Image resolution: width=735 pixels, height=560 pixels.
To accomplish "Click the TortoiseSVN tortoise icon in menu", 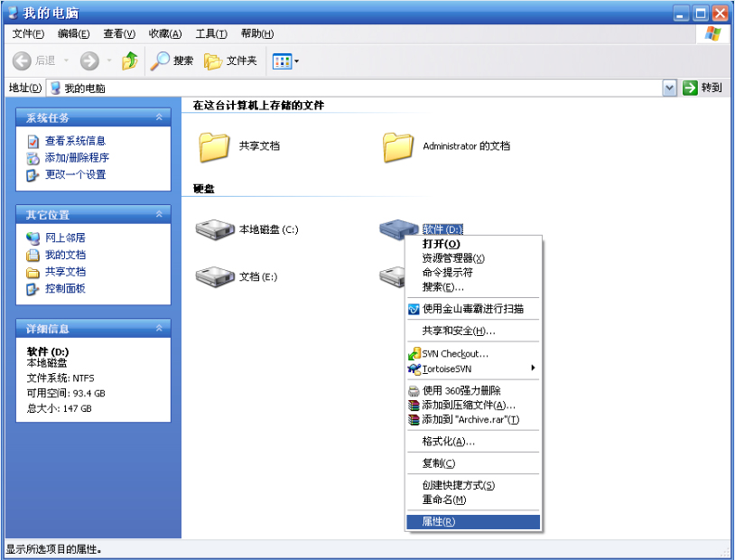I will (414, 369).
